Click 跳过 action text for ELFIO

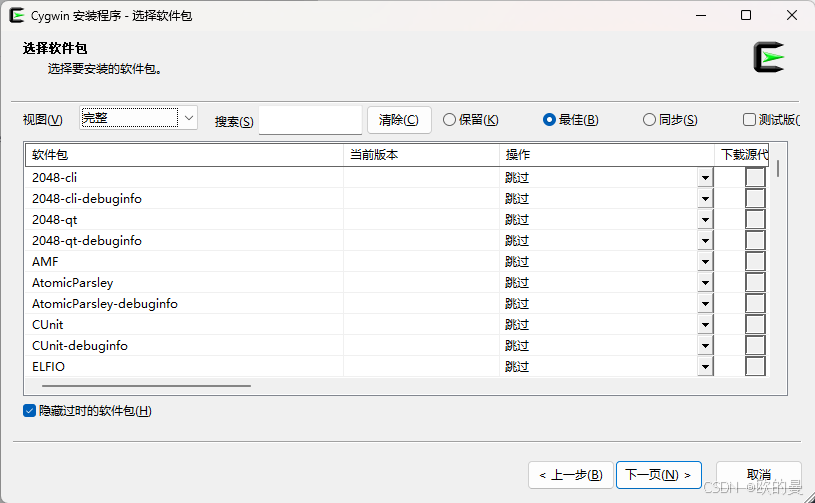[x=517, y=366]
